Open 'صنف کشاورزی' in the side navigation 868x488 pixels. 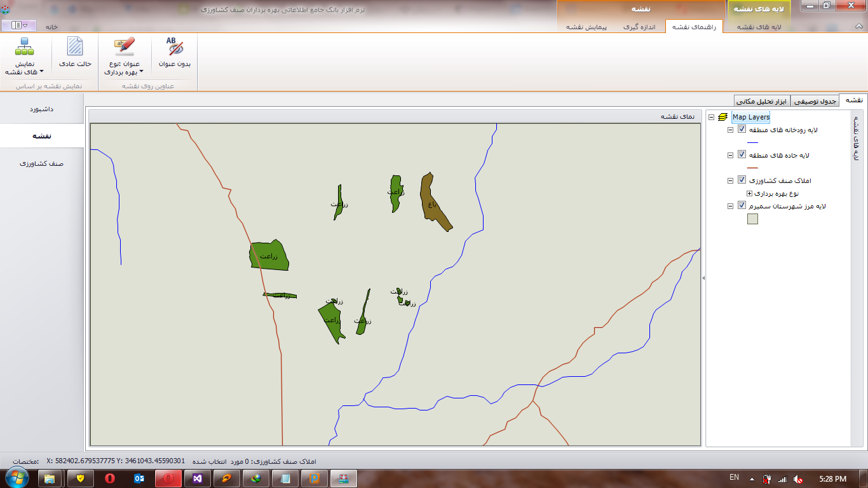pos(42,163)
